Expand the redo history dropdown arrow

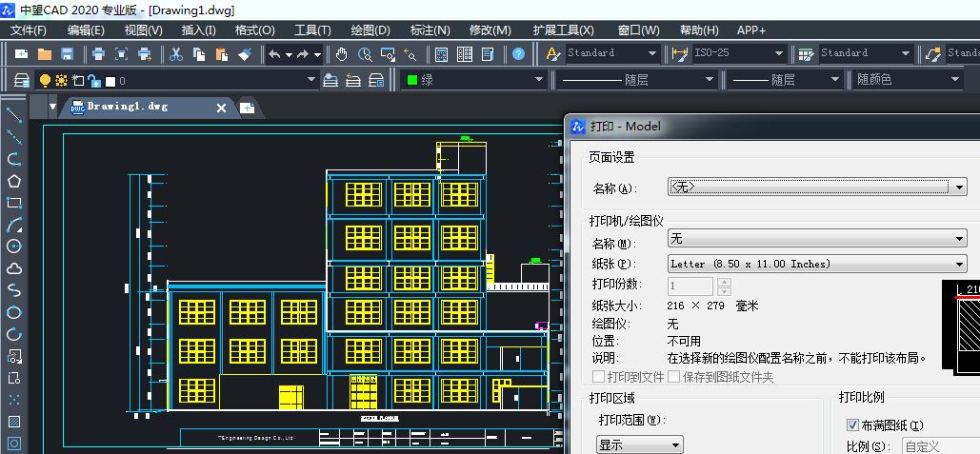click(317, 55)
